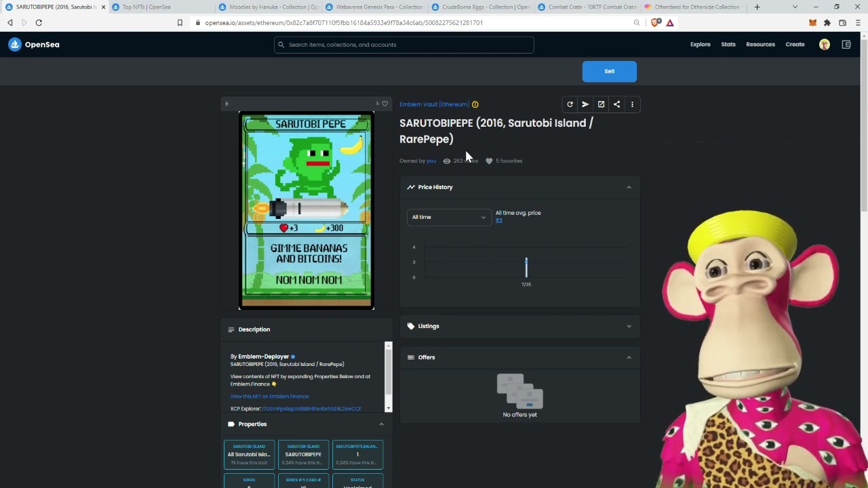
Task: Click the Description panel header
Action: point(306,329)
